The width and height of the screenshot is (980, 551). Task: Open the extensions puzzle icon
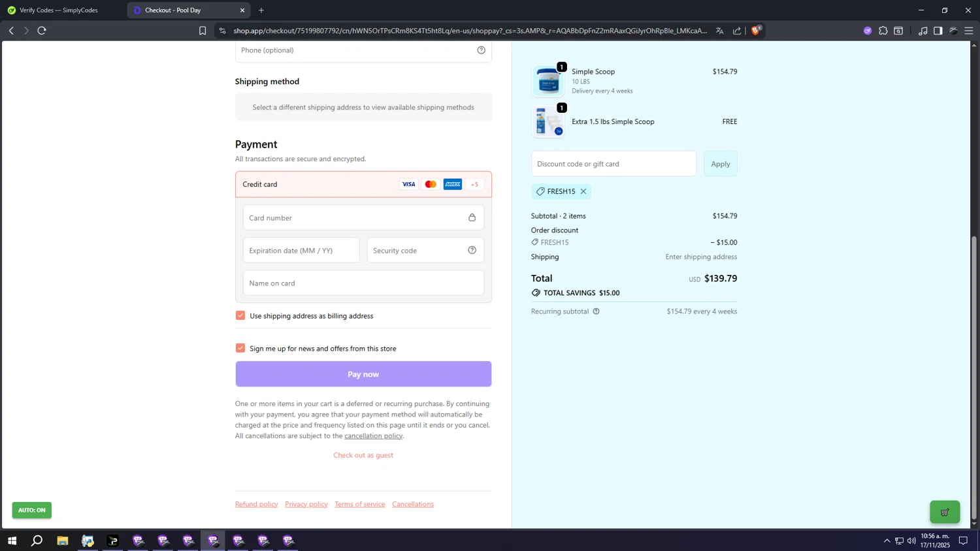(883, 31)
